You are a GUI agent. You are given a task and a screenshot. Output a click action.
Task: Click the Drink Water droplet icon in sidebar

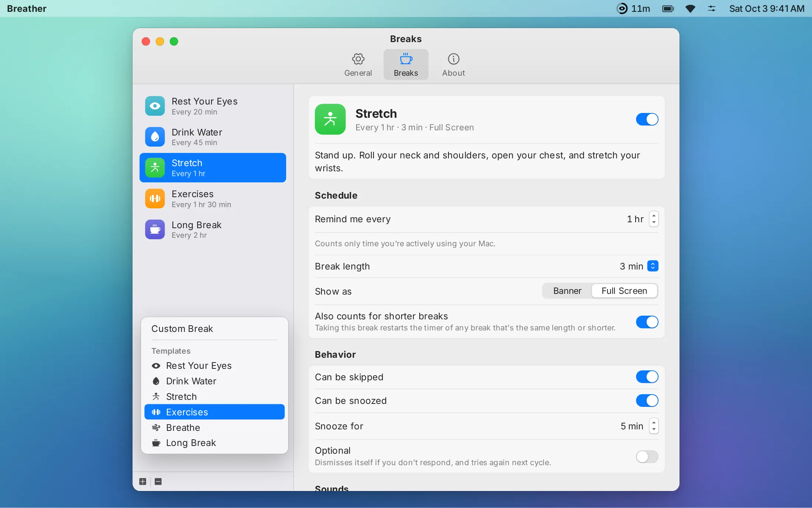155,137
